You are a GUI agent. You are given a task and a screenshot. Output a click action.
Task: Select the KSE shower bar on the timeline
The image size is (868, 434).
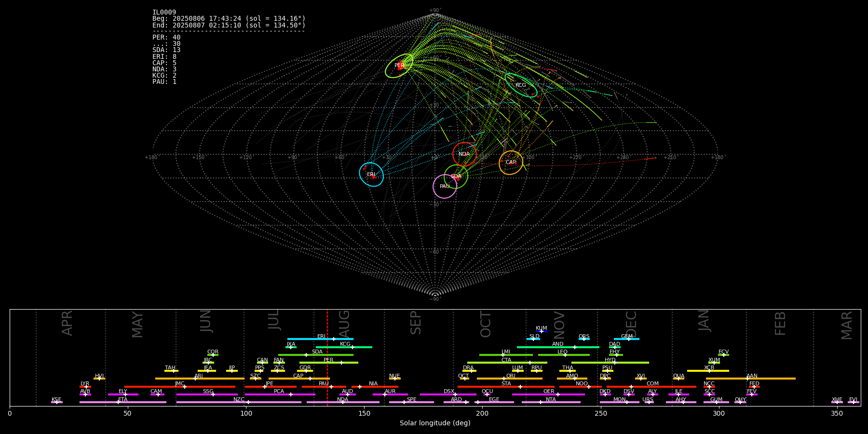(x=56, y=402)
